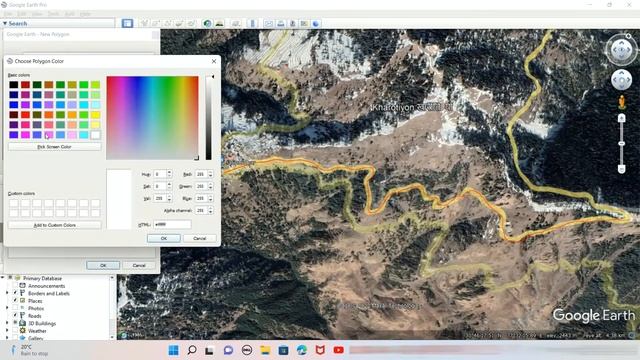Open the Ruler measuring tool

(x=252, y=23)
